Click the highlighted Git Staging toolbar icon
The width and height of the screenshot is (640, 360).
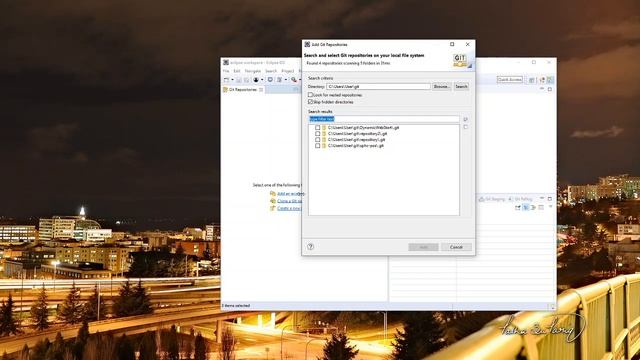[526, 208]
